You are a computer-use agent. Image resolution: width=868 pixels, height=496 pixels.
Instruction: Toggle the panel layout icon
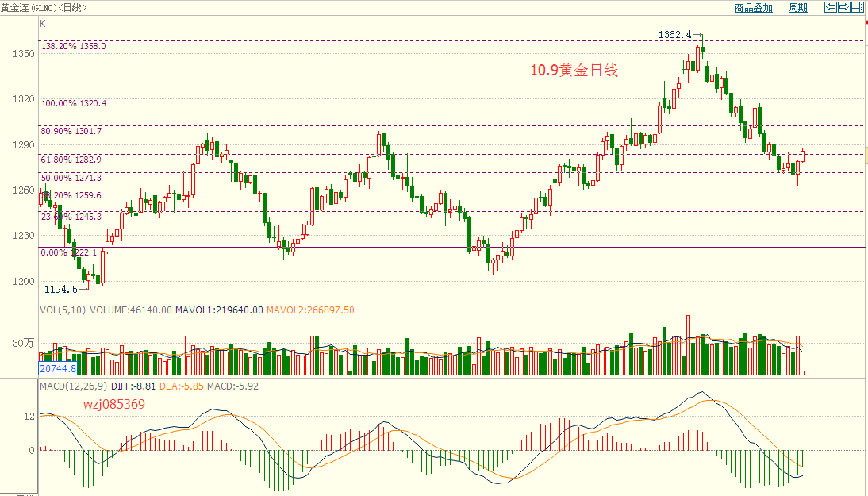click(858, 7)
